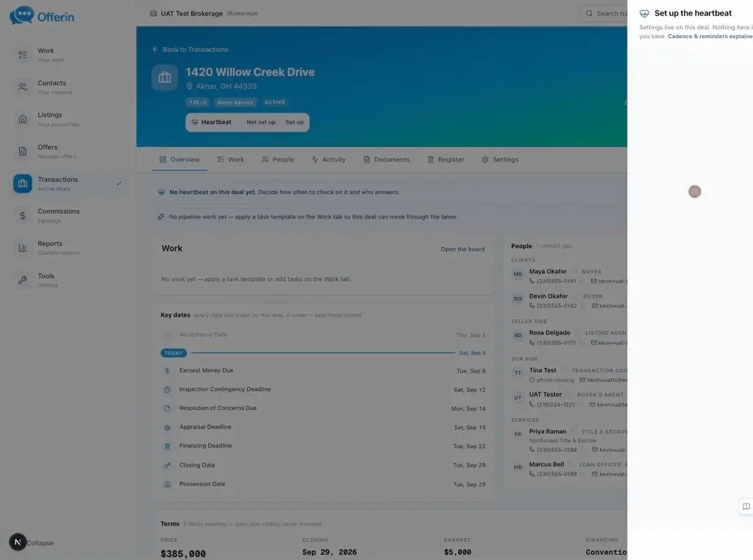
Task: Switch to the Activity tab
Action: [329, 159]
